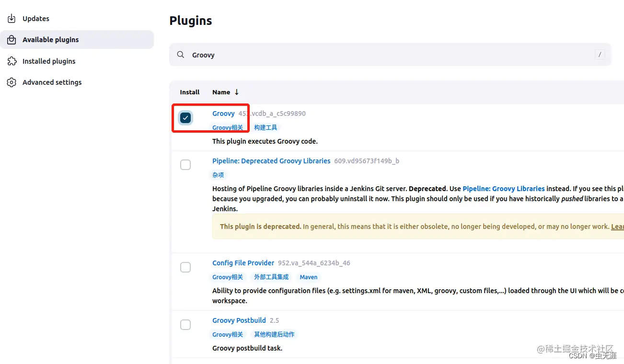Click the 杂项 tag
Screen dimensions: 624x364
(218, 175)
